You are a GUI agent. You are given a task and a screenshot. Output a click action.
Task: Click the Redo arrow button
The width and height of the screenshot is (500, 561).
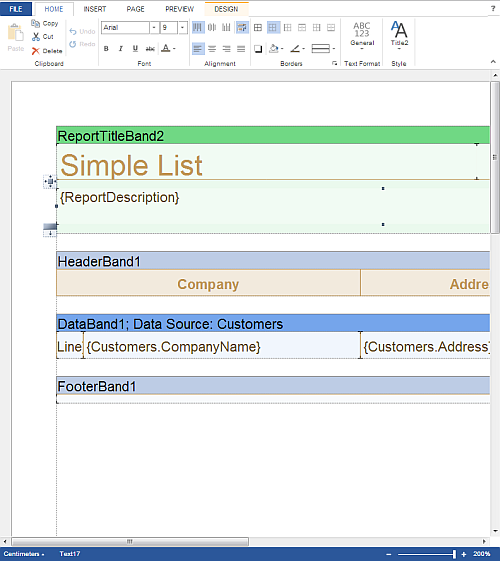(82, 44)
